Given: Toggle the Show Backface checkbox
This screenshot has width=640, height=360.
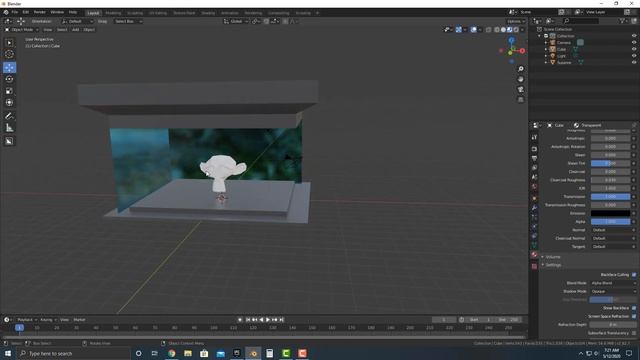Looking at the screenshot, I should 634,308.
